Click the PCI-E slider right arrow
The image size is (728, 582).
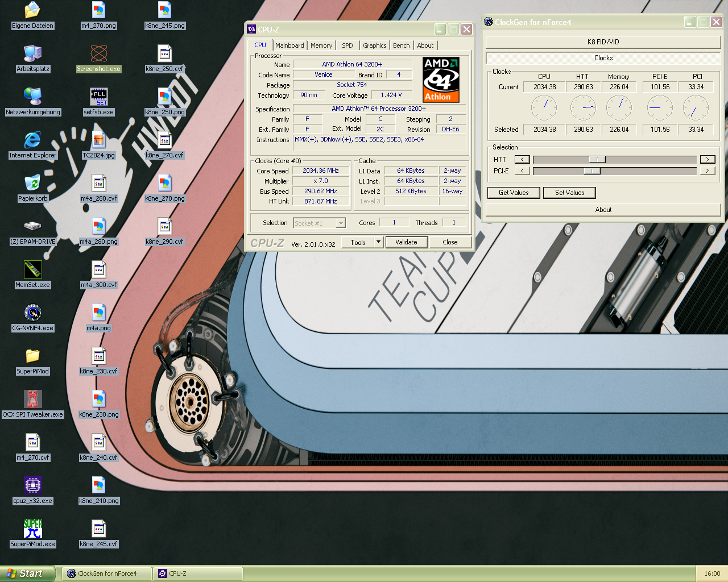click(x=708, y=171)
